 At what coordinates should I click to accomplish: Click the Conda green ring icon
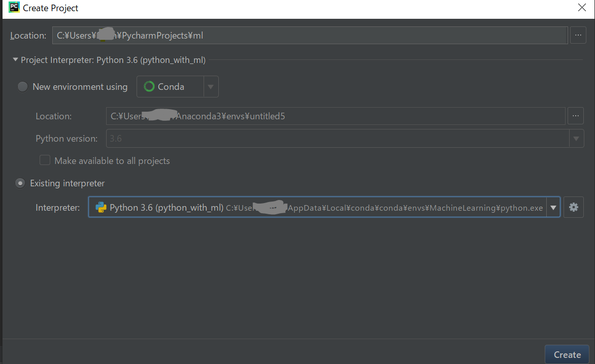[x=149, y=86]
